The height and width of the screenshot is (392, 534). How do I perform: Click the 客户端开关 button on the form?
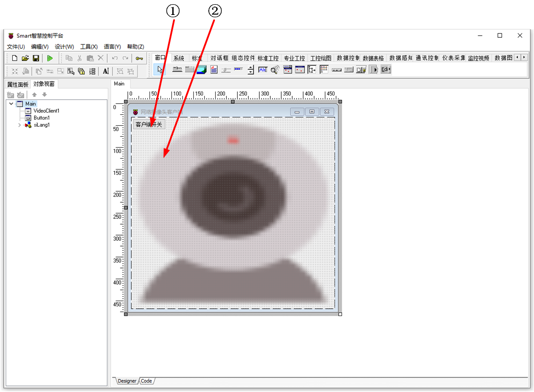149,124
